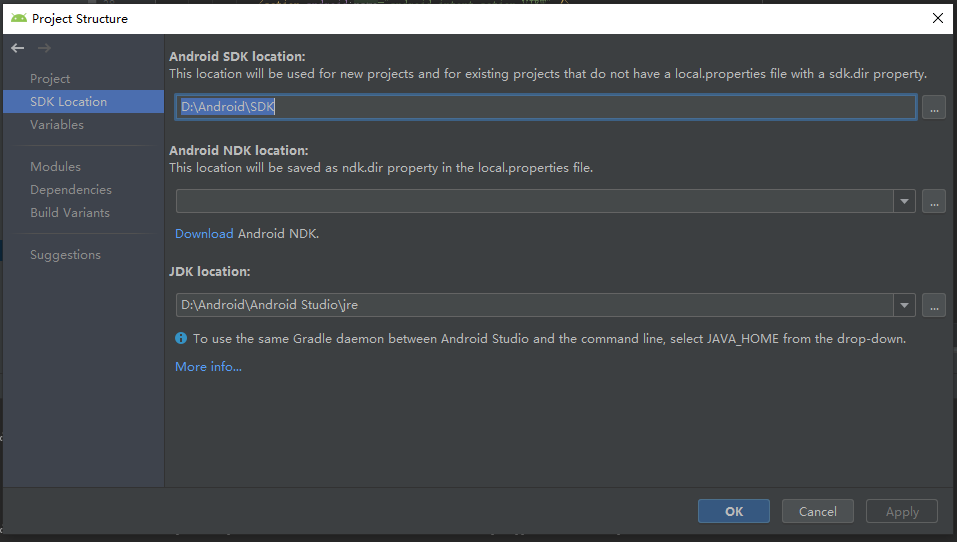Expand the JDK location dropdown arrow
Screen dimensions: 957x542
905,305
